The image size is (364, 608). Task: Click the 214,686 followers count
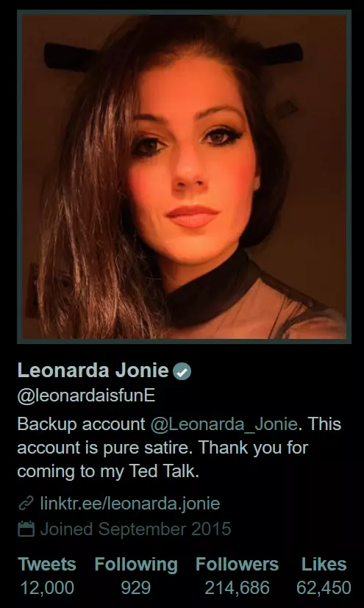238,588
